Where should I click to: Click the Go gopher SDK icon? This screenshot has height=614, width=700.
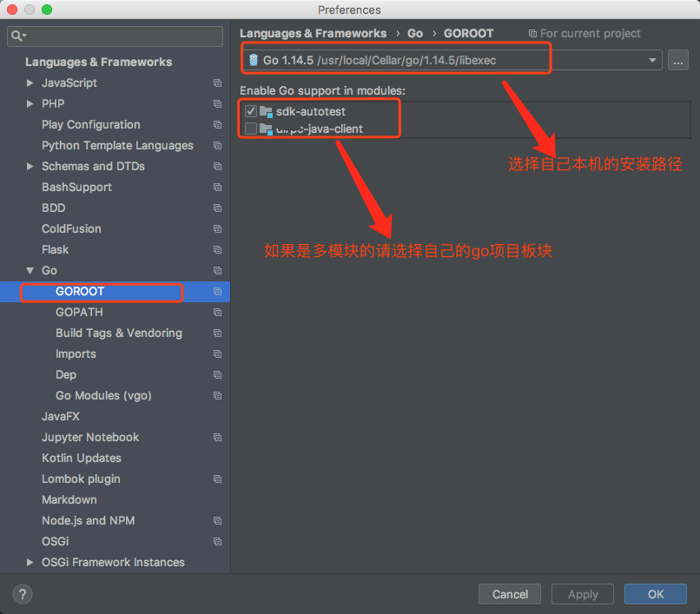click(254, 60)
